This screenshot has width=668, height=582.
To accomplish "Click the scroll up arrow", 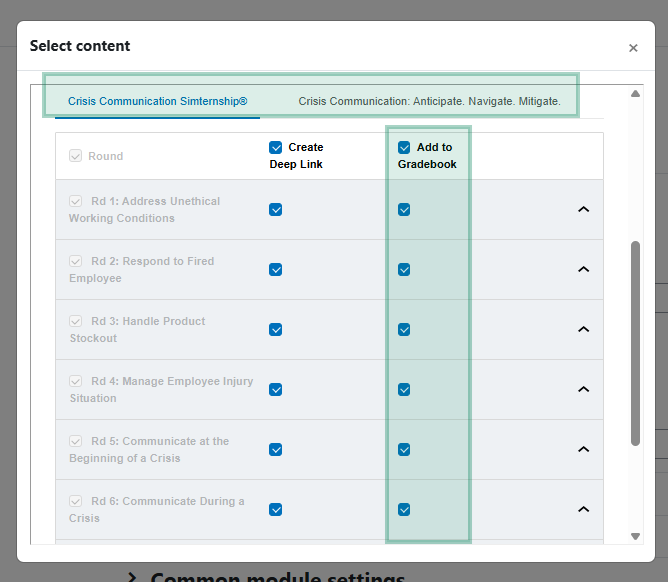I will pos(635,94).
